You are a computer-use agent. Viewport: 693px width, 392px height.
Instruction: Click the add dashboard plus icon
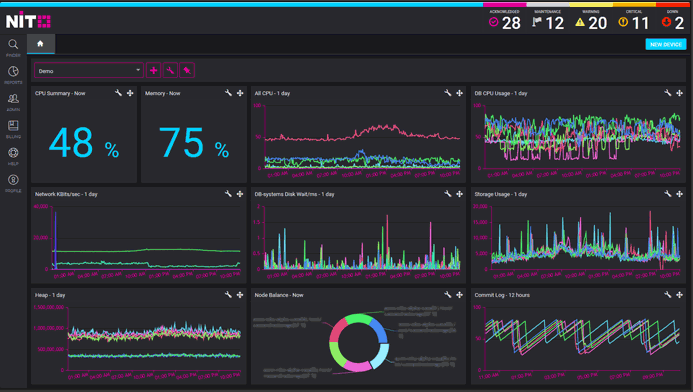pos(153,70)
